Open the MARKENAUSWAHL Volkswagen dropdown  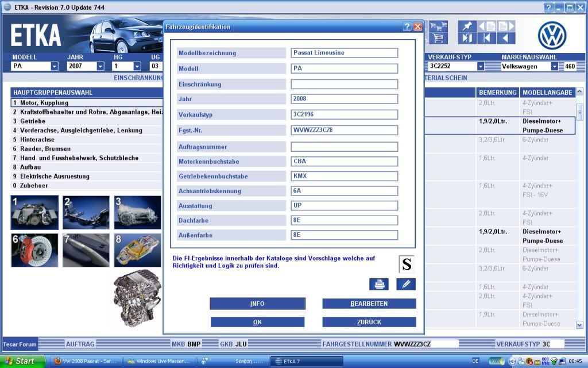click(554, 67)
